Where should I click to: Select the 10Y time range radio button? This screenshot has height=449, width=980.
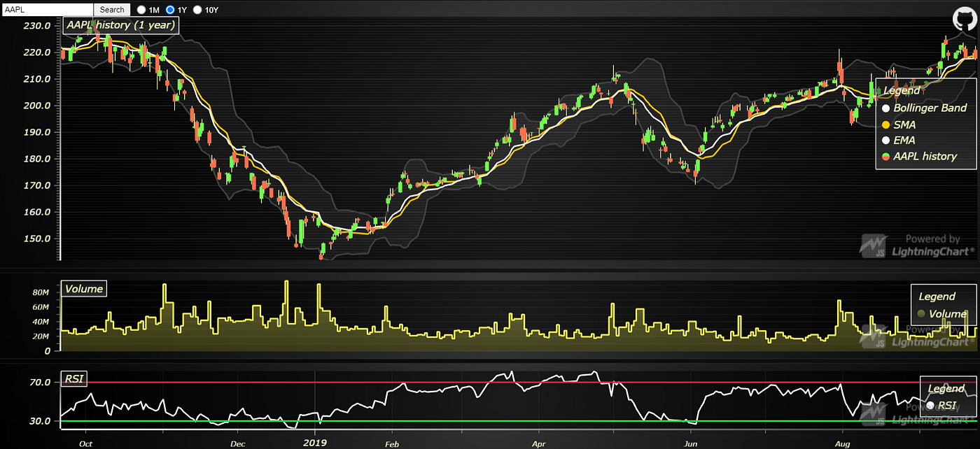[197, 10]
